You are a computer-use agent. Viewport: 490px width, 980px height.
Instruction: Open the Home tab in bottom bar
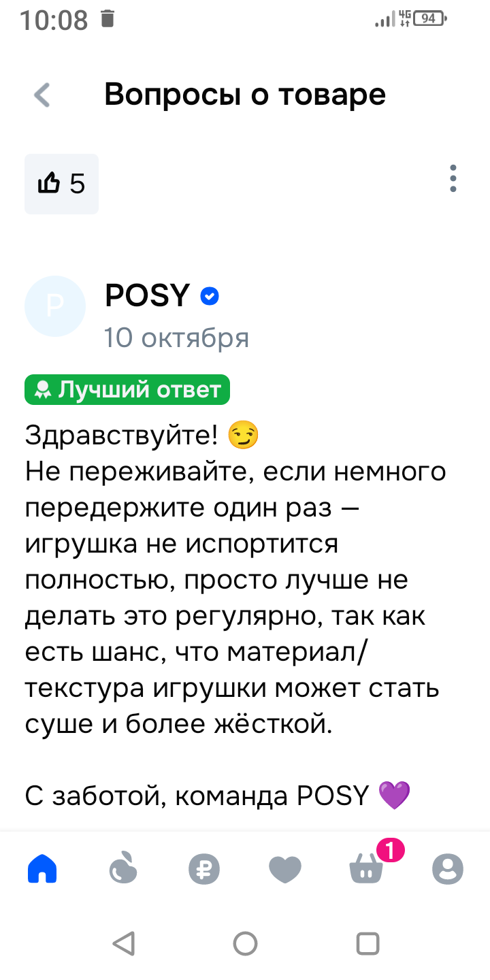coord(42,869)
